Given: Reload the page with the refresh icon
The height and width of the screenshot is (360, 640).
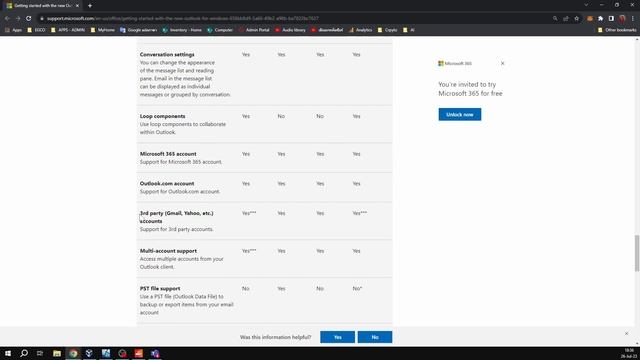Looking at the screenshot, I should click(29, 18).
